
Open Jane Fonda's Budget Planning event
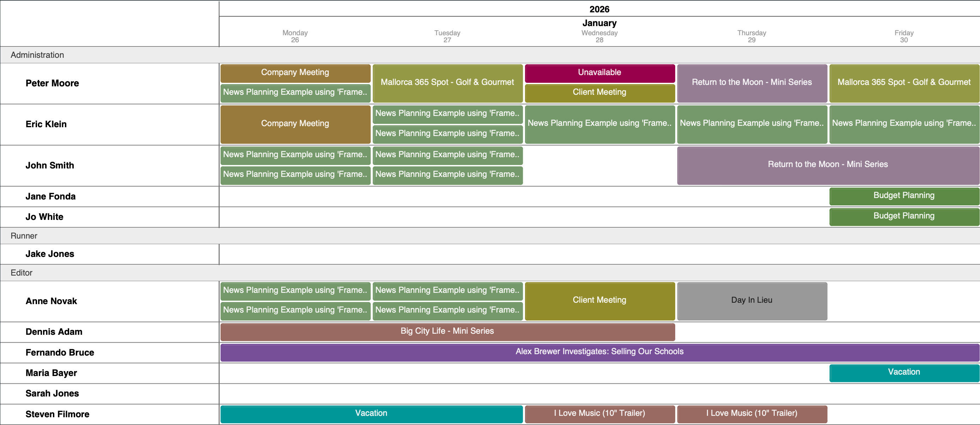pos(904,196)
